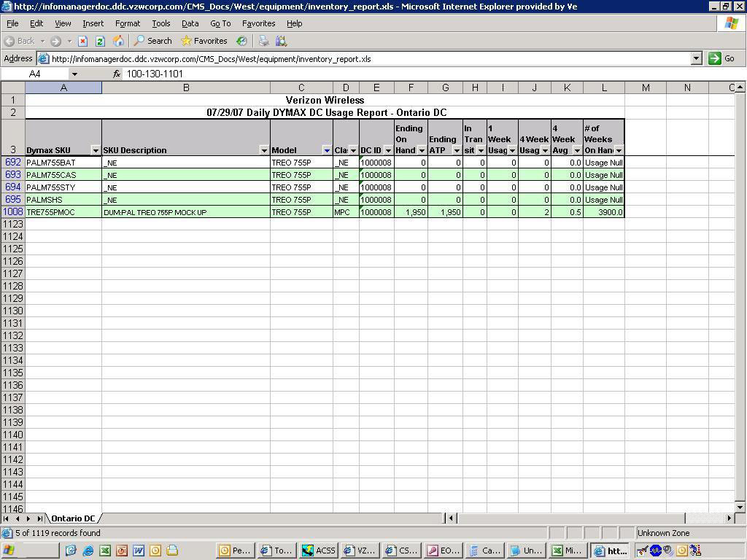Click the Windows Start button
747x560 pixels.
pos(29,551)
